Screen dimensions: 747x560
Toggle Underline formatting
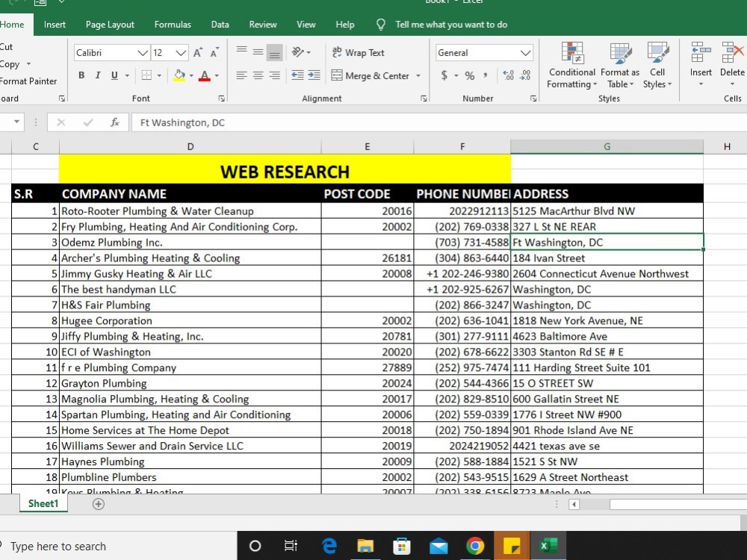(x=114, y=75)
